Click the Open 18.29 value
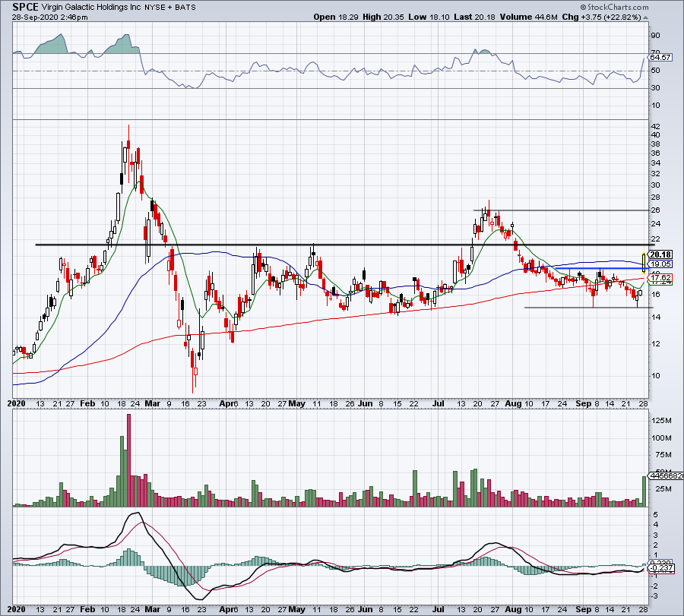This screenshot has width=684, height=616. coord(336,17)
